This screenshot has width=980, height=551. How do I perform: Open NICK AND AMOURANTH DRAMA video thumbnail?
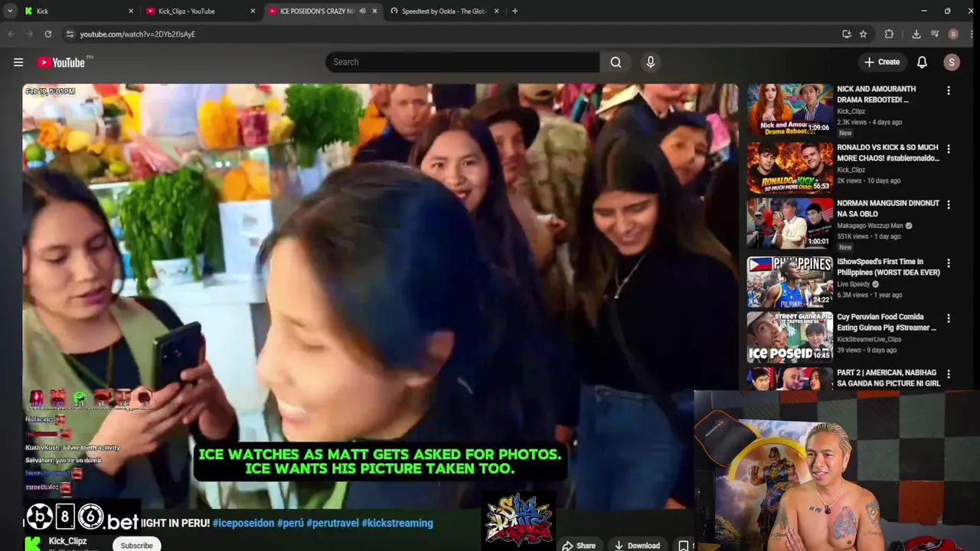click(x=789, y=110)
